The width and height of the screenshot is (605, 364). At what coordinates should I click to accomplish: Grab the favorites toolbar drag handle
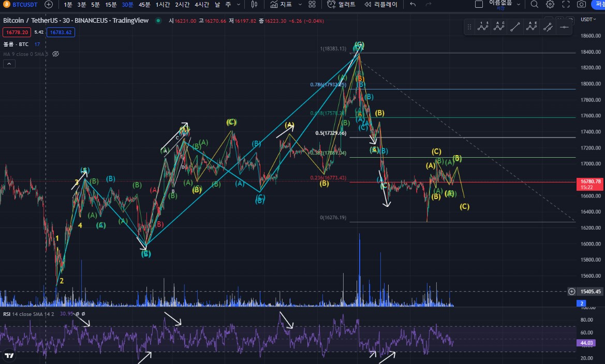tap(469, 27)
